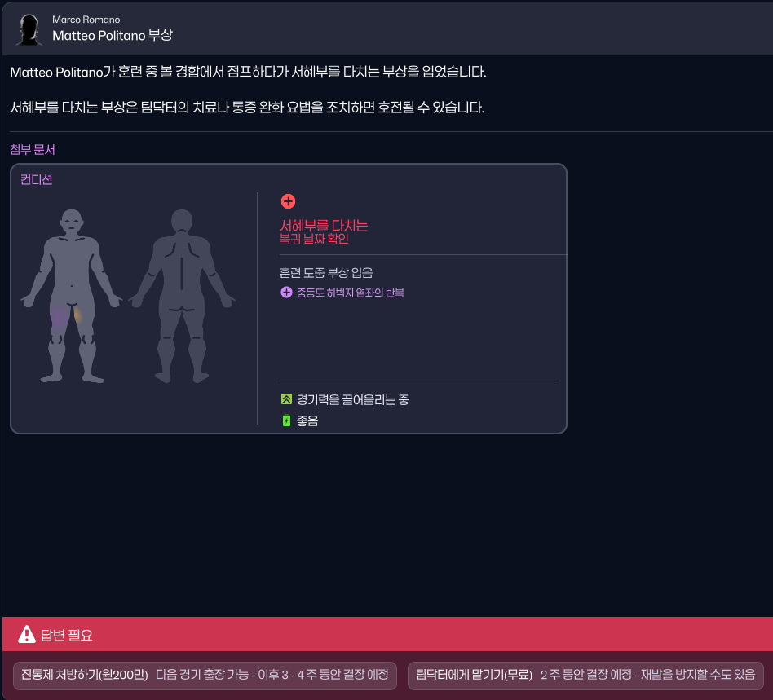The height and width of the screenshot is (700, 773).
Task: Click the Matteo Politano 부상 message title
Action: click(113, 35)
